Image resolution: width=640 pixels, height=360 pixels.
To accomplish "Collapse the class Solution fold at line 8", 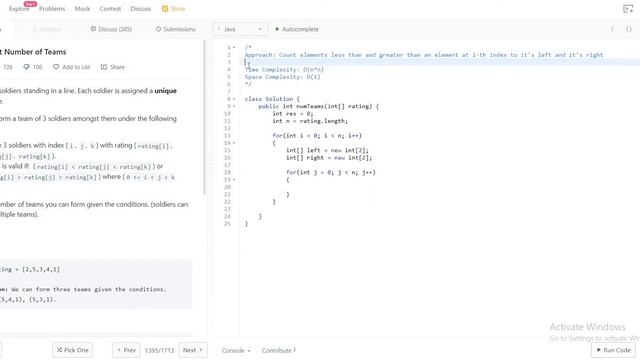I will 234,99.
